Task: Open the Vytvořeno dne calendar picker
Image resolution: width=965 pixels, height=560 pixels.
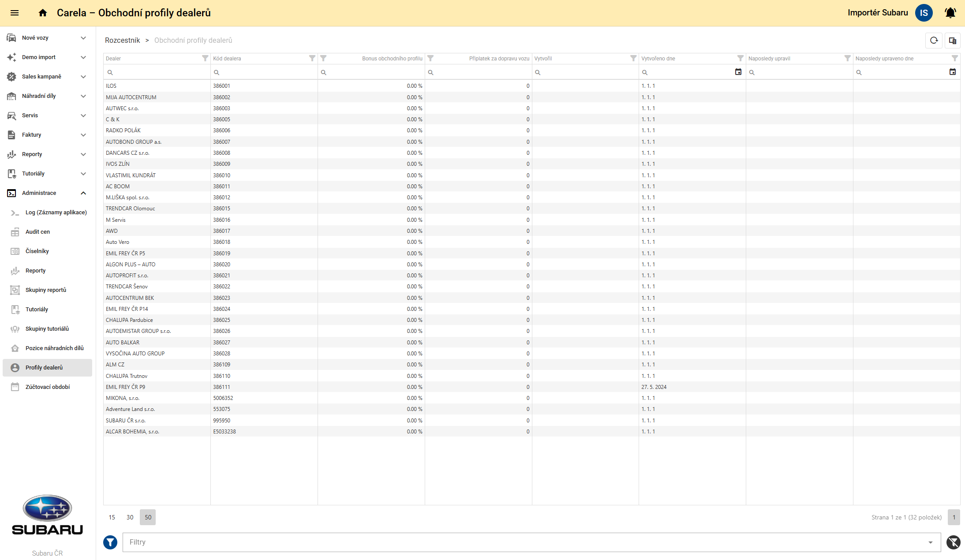Action: (738, 72)
